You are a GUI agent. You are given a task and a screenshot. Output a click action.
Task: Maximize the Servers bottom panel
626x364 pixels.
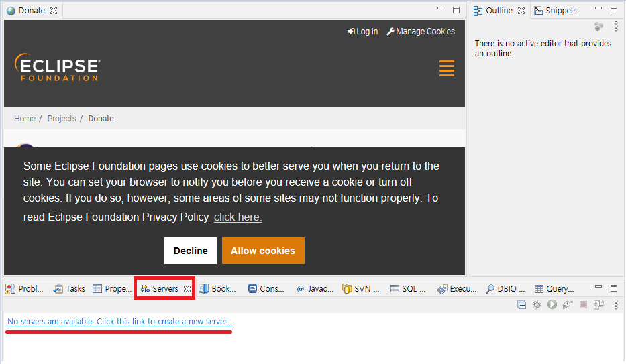click(614, 288)
